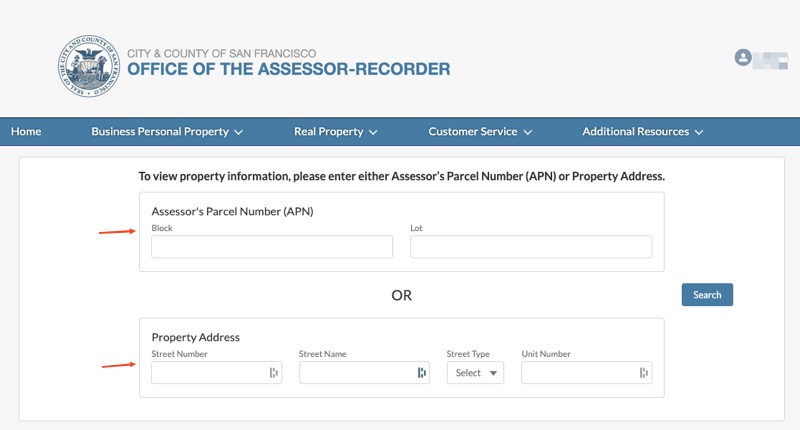Click the autofill icon in Unit Number field

pyautogui.click(x=644, y=373)
